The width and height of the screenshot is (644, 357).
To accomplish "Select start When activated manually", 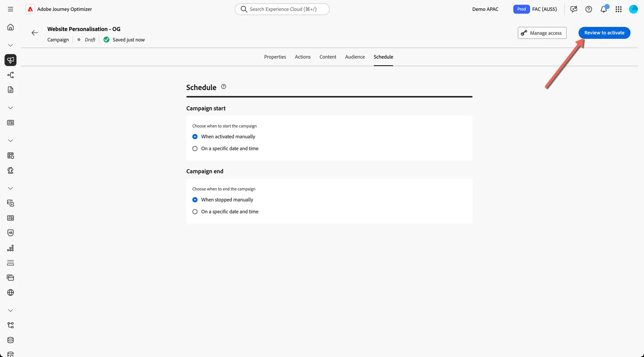I will pyautogui.click(x=224, y=137).
